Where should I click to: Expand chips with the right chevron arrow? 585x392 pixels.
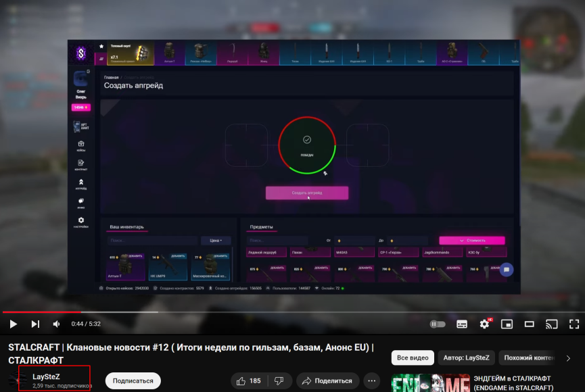point(568,358)
